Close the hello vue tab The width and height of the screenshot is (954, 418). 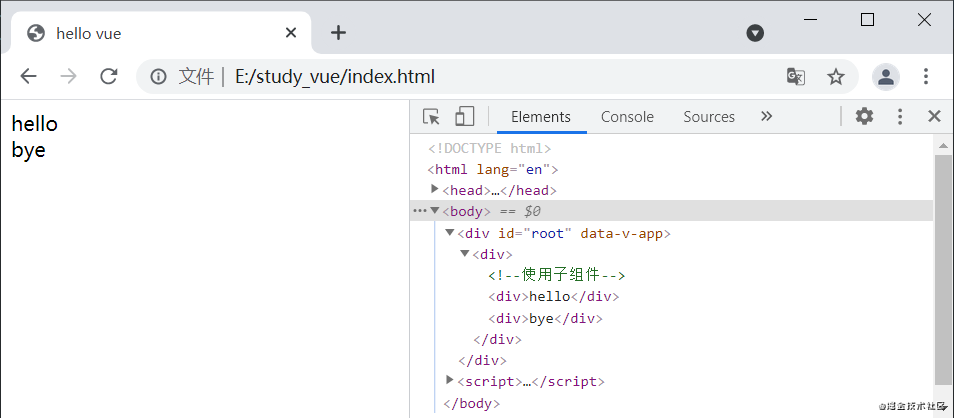pos(291,33)
